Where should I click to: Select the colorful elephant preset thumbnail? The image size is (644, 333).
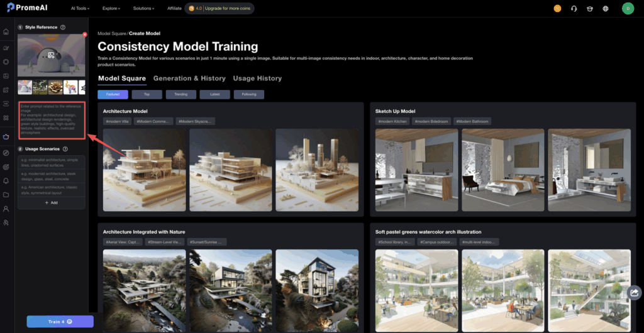(x=70, y=87)
